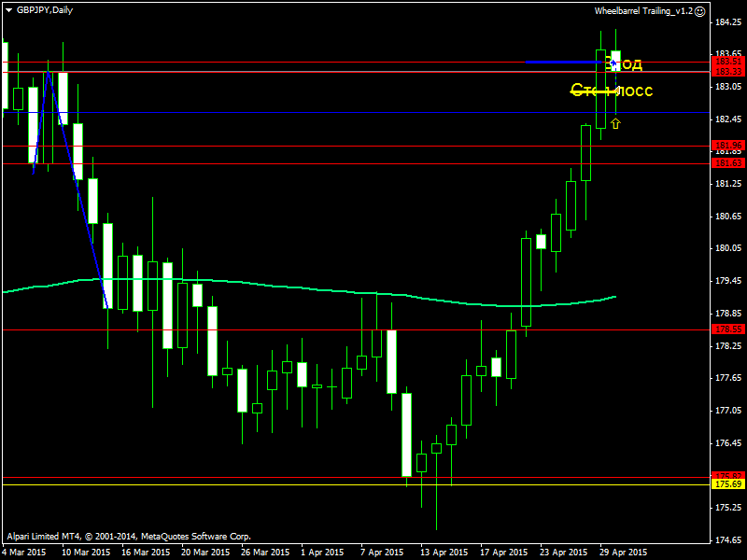The height and width of the screenshot is (560, 747).
Task: Click the 29 Apr 2015 date label
Action: pos(624,553)
